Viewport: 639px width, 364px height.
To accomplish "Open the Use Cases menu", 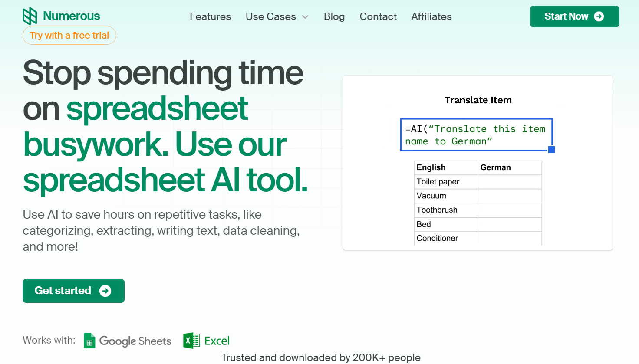I will click(270, 16).
